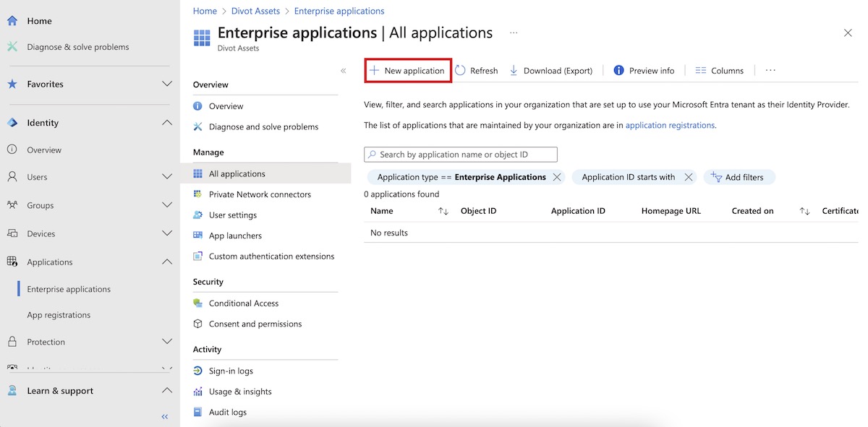Screen dimensions: 868x427
Task: Collapse the Identity section in sidebar
Action: tap(166, 123)
